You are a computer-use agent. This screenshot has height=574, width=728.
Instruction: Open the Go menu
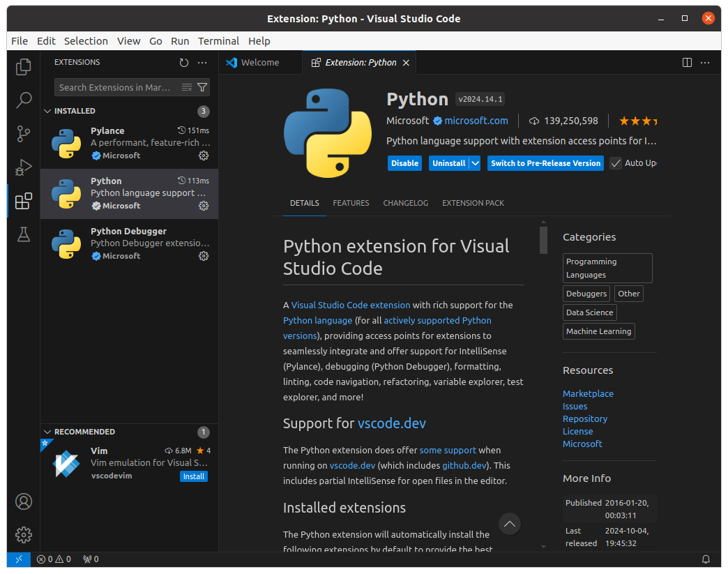(x=156, y=41)
